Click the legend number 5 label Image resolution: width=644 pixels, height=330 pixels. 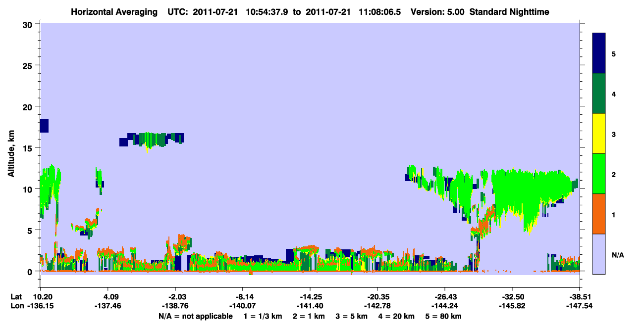(x=613, y=53)
